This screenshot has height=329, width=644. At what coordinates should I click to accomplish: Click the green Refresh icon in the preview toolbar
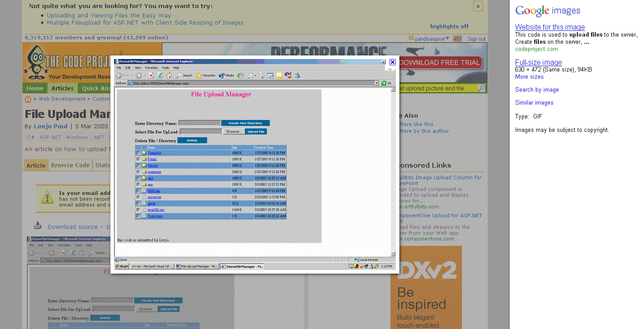tap(160, 76)
